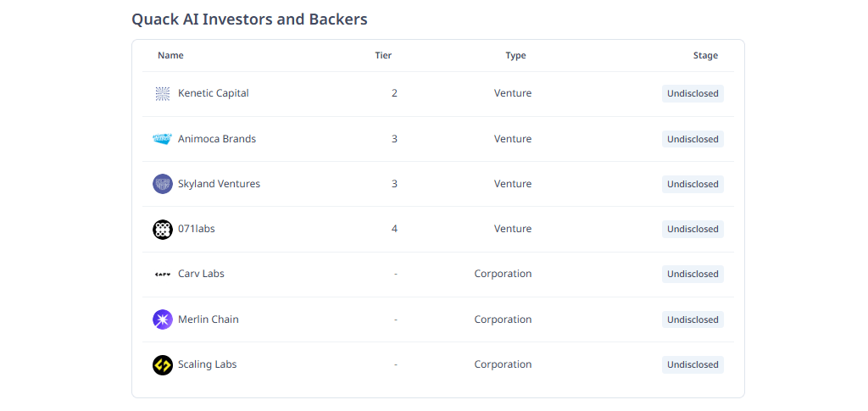
Task: Open the Skyland Ventures investor page
Action: click(219, 184)
